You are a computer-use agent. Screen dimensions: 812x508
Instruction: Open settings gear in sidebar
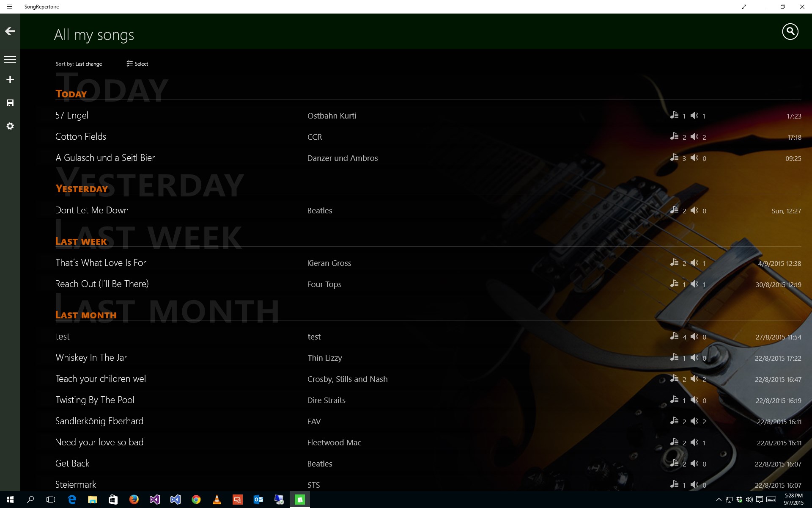click(x=10, y=126)
